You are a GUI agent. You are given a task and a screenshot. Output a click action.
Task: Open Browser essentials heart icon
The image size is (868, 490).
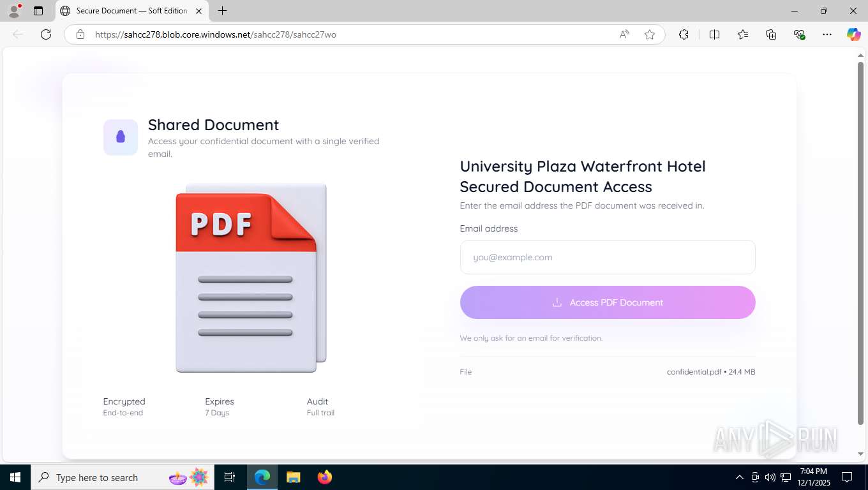click(799, 34)
